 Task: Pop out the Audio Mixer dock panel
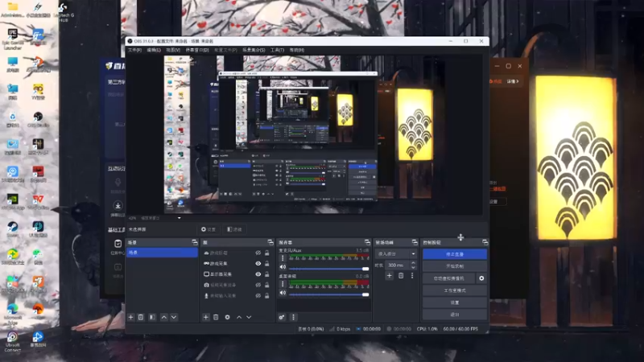pyautogui.click(x=367, y=243)
